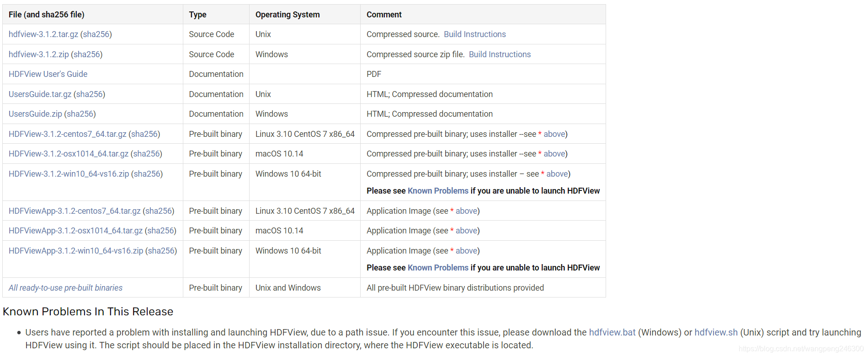868x357 pixels.
Task: Open Build Instructions in the Unix source row
Action: tap(475, 34)
